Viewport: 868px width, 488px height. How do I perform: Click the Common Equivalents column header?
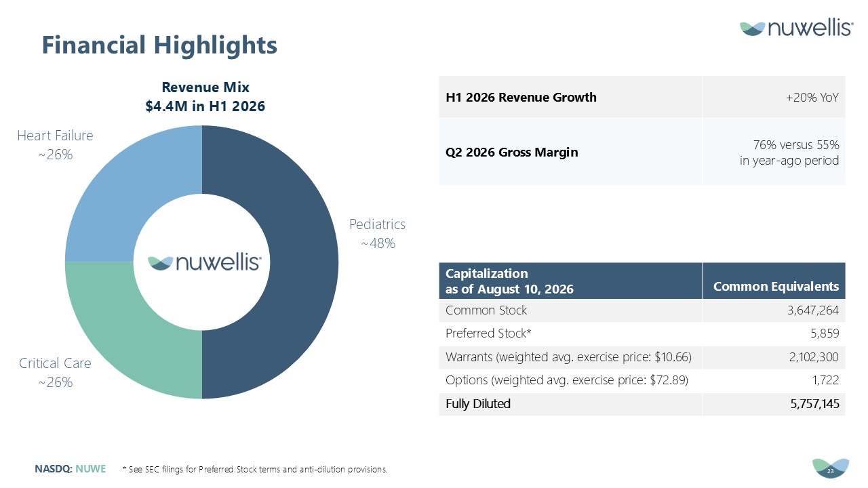click(x=776, y=287)
